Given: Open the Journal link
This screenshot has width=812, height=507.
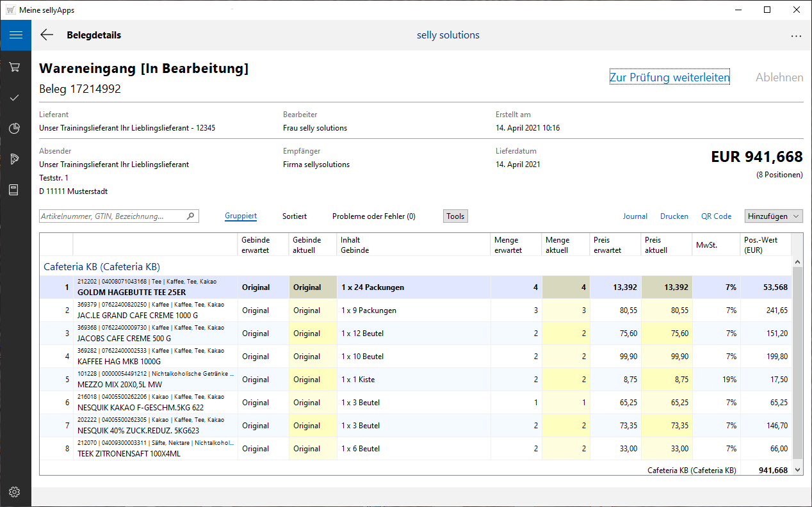Looking at the screenshot, I should pyautogui.click(x=635, y=216).
